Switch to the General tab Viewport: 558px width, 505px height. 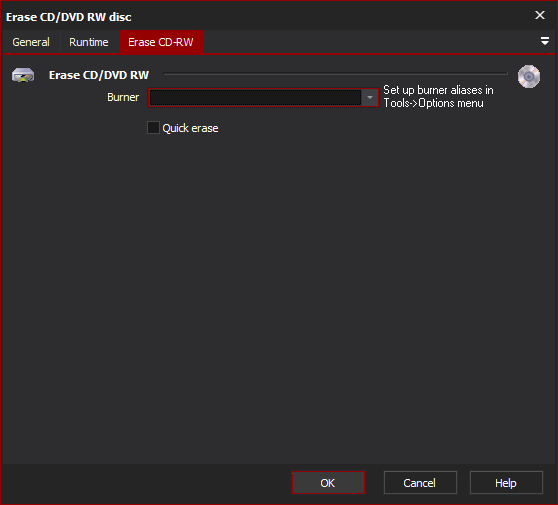click(31, 42)
